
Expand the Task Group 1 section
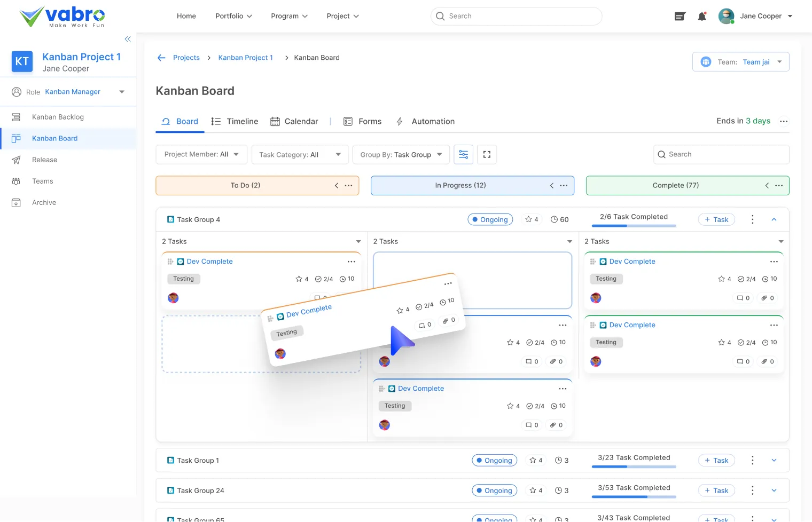coord(774,461)
